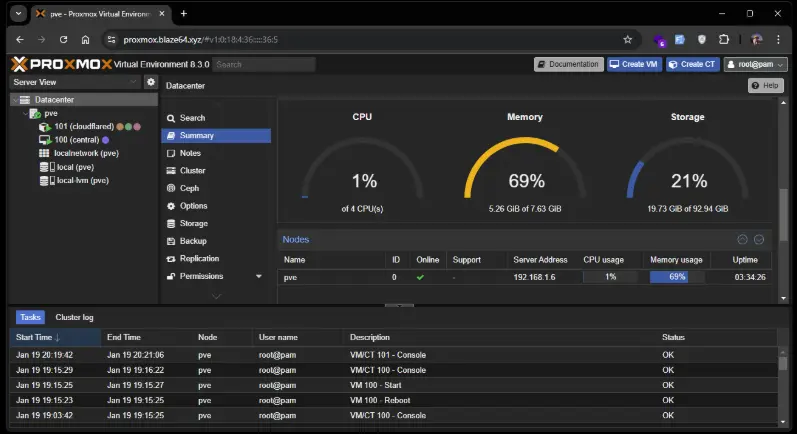Click the Help button
This screenshot has width=797, height=434.
click(765, 85)
